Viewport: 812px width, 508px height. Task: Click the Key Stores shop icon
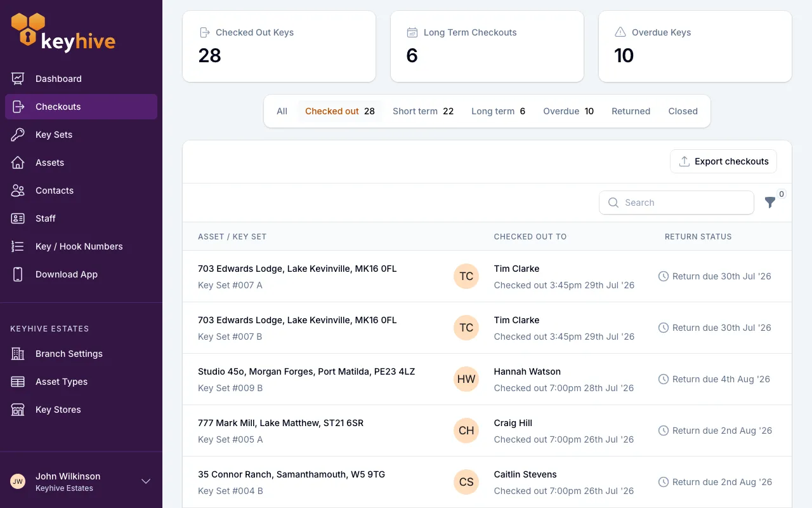click(18, 410)
